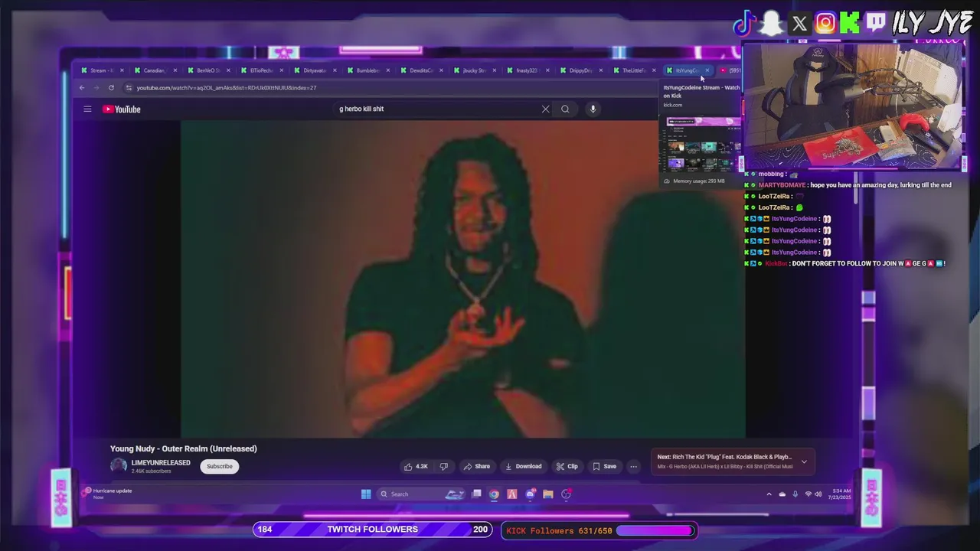Open volume control in system tray
The width and height of the screenshot is (980, 551).
819,494
